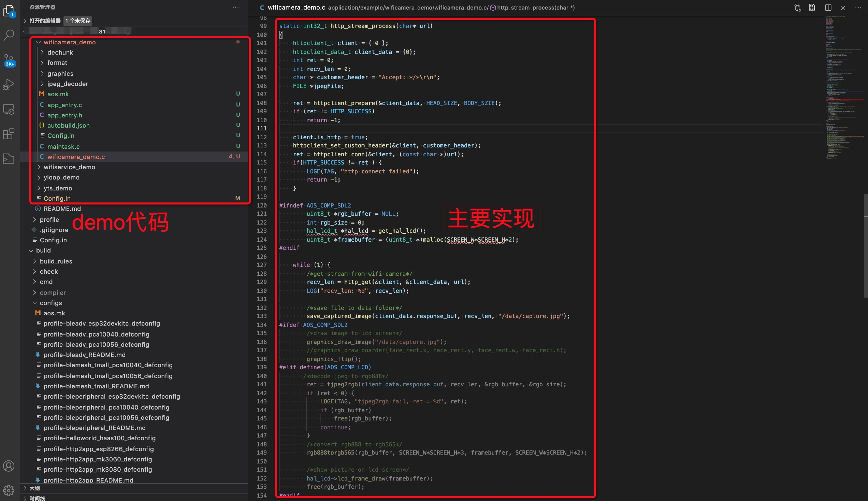
Task: Expand the compiler folder
Action: coord(35,292)
